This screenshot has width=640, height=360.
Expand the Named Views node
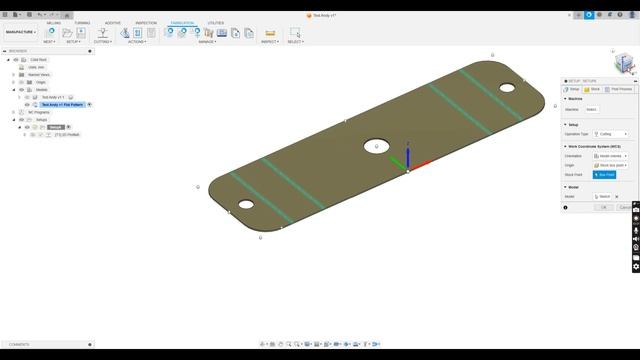13,75
